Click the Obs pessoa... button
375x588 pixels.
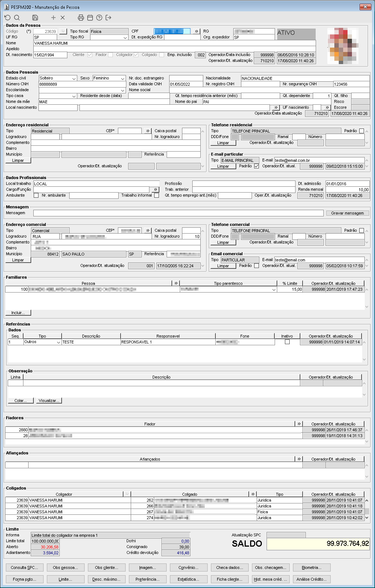point(66,567)
